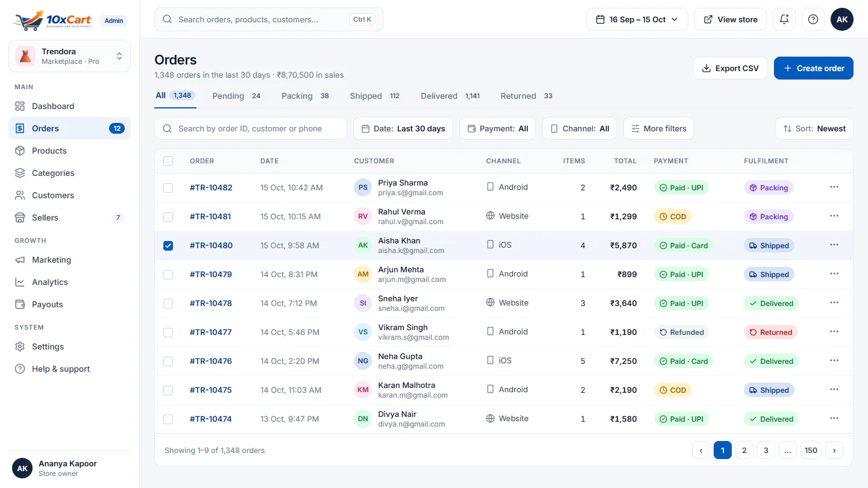
Task: Open order link #TR-10479
Action: click(211, 274)
